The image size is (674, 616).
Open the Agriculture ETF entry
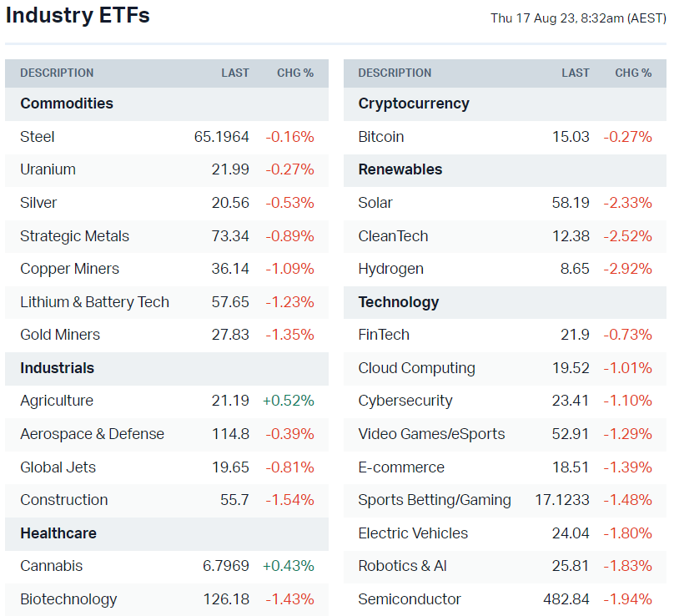pyautogui.click(x=57, y=401)
